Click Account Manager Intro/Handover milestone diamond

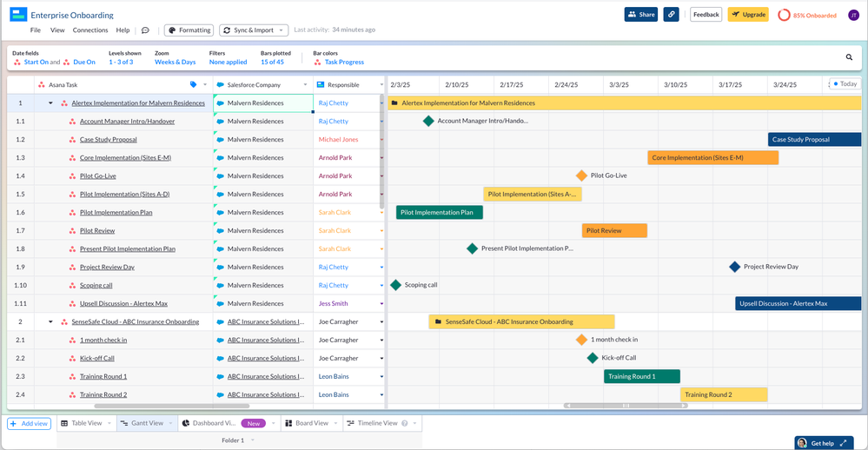427,121
